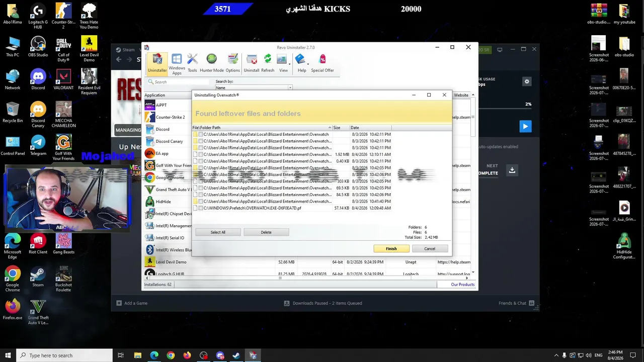Check the leftover file sized 303 KB

point(201,181)
